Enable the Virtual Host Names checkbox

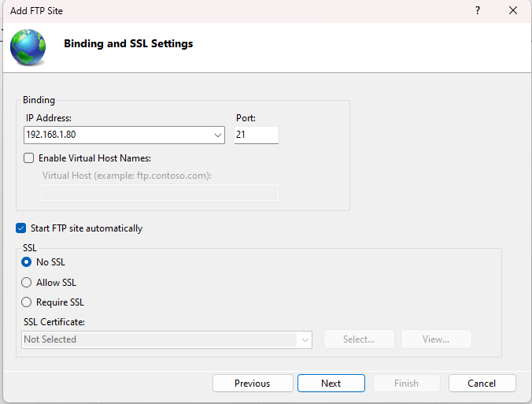pos(29,158)
